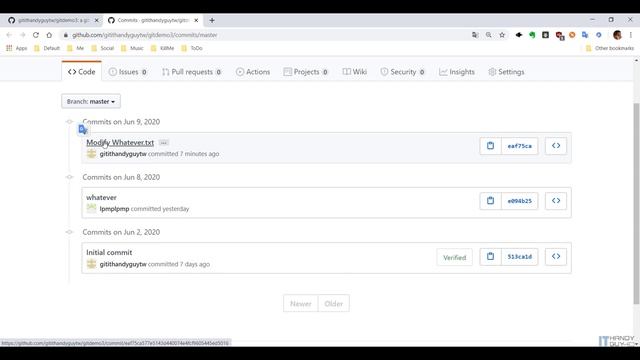Click the page vertical scrollbar
640x360 pixels.
[x=636, y=203]
